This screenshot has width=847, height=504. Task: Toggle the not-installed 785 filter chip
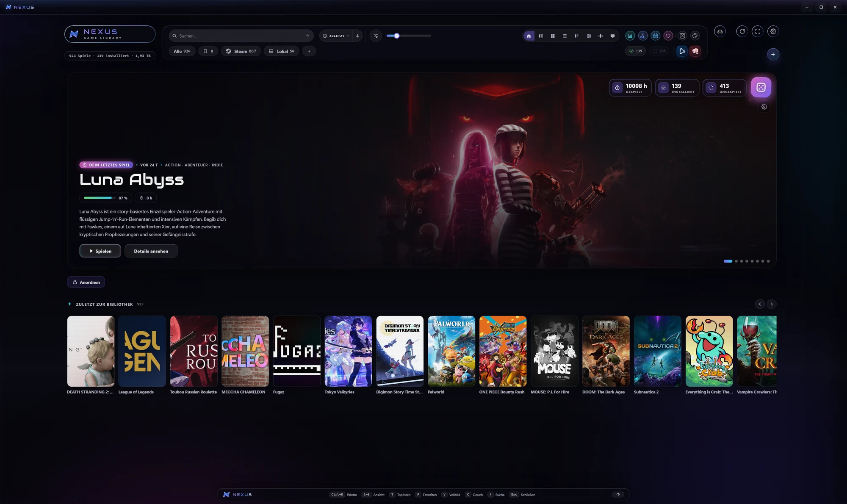(659, 51)
